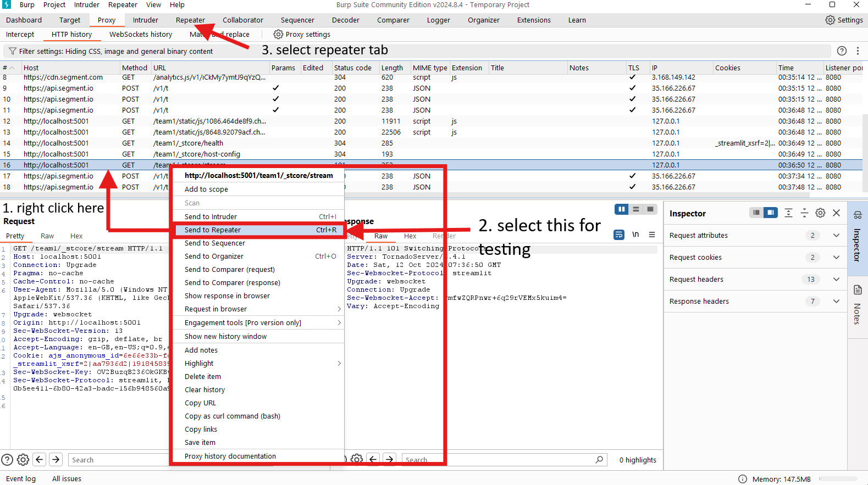Select history row 12 1086.464de8f9 script
This screenshot has height=485, width=868.
click(432, 121)
